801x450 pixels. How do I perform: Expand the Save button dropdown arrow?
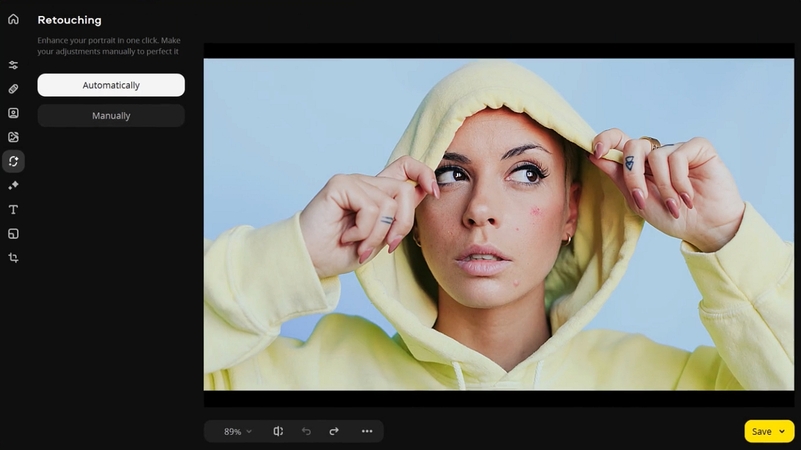click(782, 432)
